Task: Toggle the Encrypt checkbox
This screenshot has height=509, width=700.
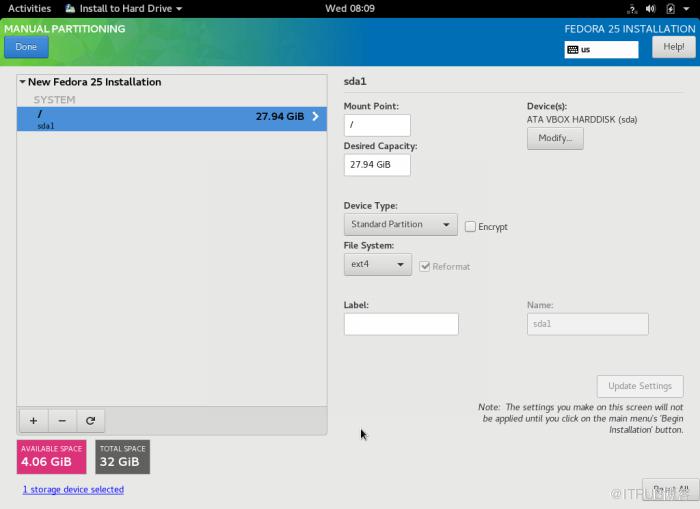Action: pos(470,227)
